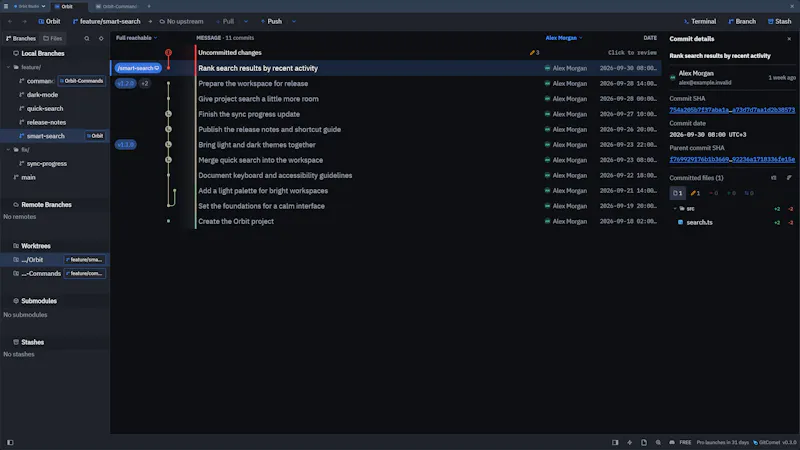Toggle committed files tree view icon
This screenshot has height=450, width=800.
click(x=774, y=178)
